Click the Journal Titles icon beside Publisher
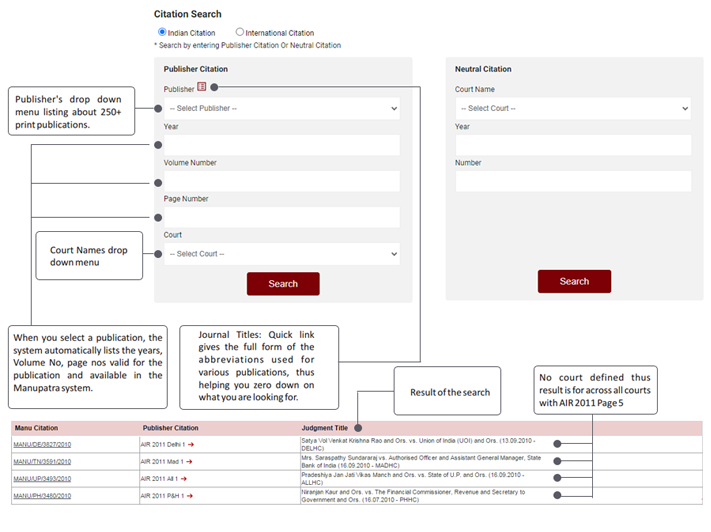 pos(202,88)
